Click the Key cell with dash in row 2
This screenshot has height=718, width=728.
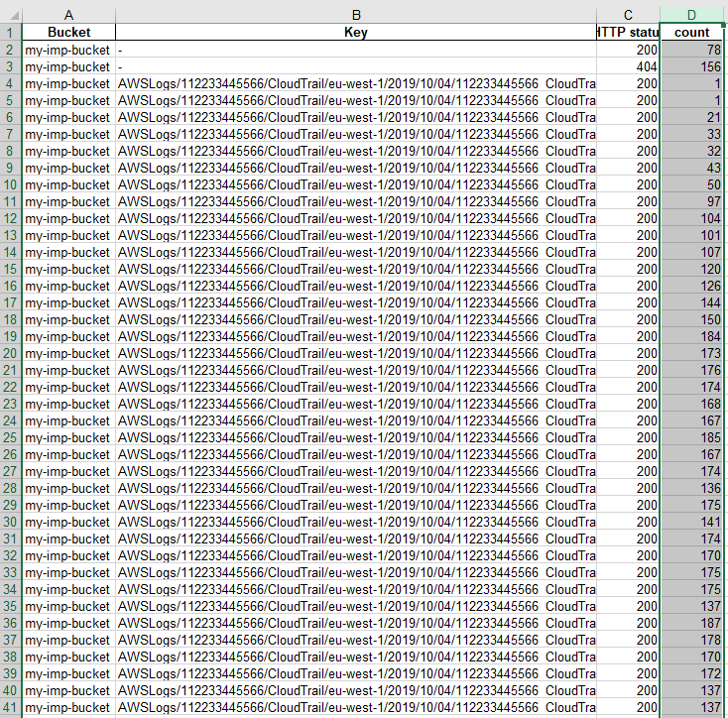356,50
